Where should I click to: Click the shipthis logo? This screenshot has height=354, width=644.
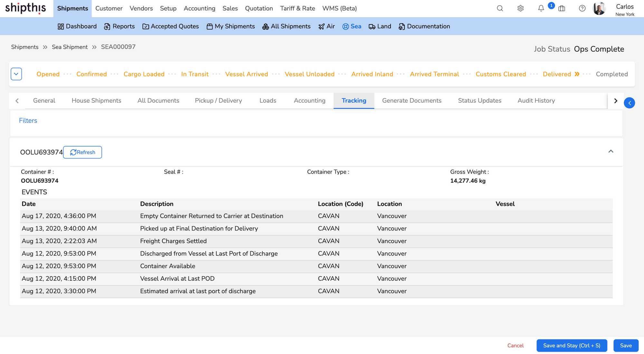[25, 8]
